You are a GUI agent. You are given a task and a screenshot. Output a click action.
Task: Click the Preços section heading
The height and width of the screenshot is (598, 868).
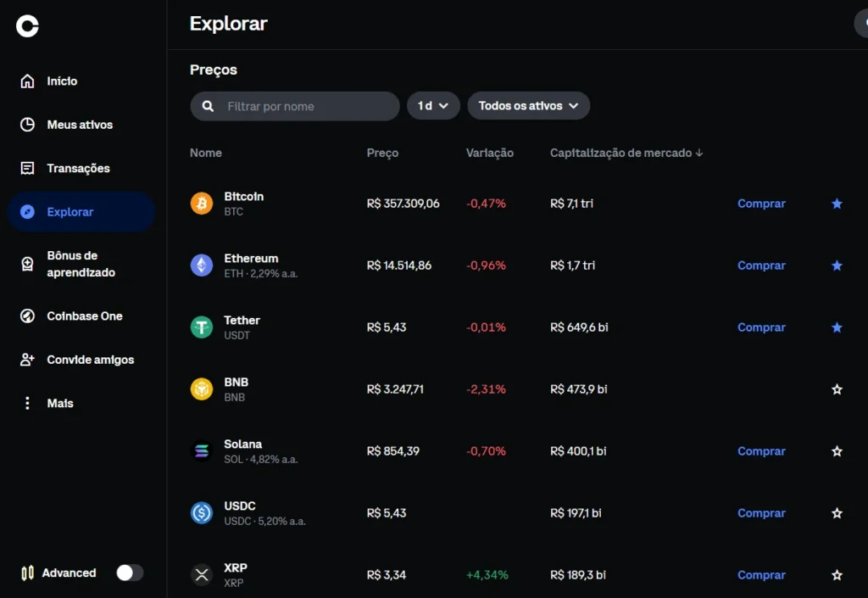pos(214,70)
